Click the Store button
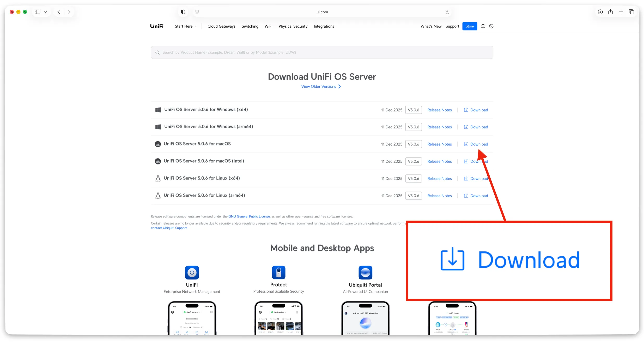The height and width of the screenshot is (342, 644). [470, 26]
